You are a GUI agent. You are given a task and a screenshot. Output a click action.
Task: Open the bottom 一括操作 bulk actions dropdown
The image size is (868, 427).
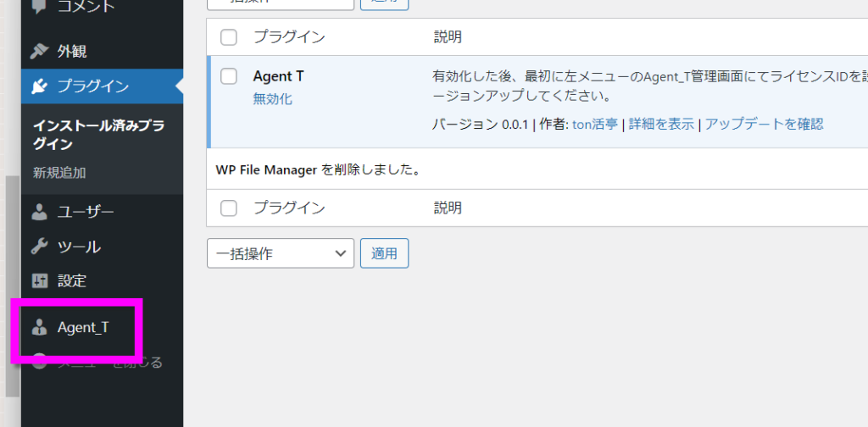point(280,252)
